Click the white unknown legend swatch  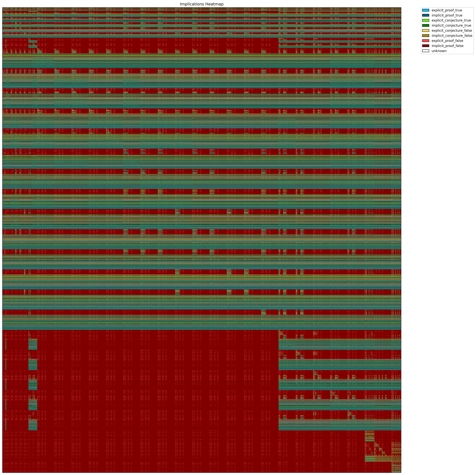(x=426, y=51)
